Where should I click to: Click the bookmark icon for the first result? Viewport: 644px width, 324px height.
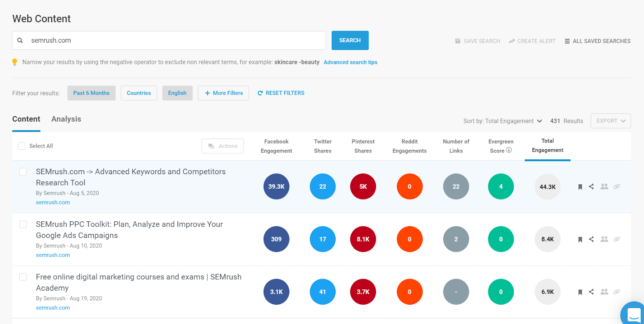[580, 187]
